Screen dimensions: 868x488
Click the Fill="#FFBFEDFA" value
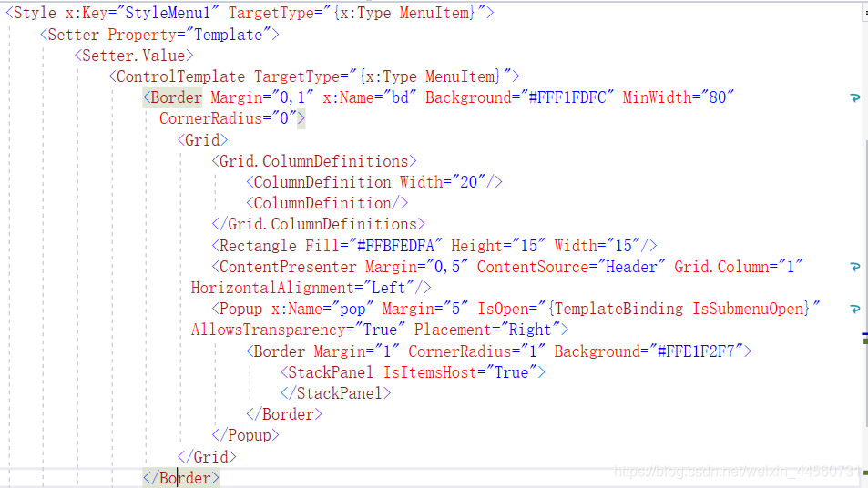point(396,246)
